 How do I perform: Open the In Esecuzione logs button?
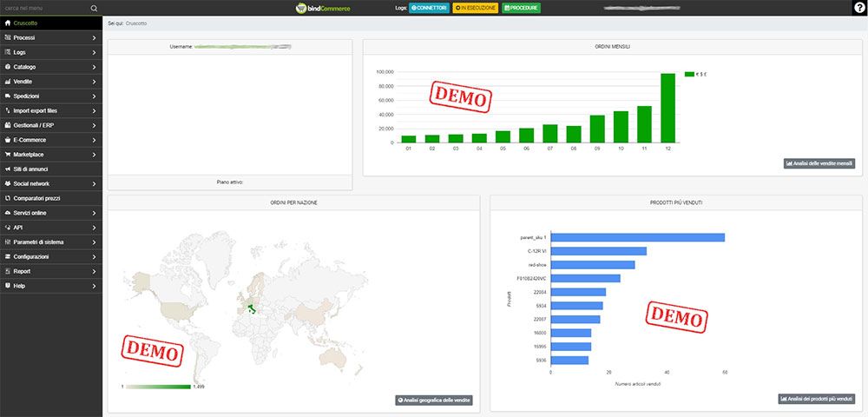point(475,8)
